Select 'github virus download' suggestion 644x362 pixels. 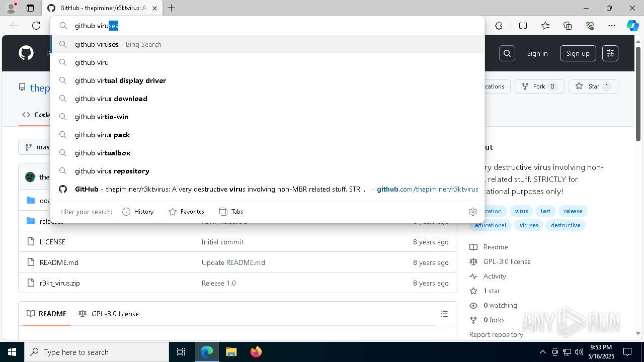tap(268, 99)
